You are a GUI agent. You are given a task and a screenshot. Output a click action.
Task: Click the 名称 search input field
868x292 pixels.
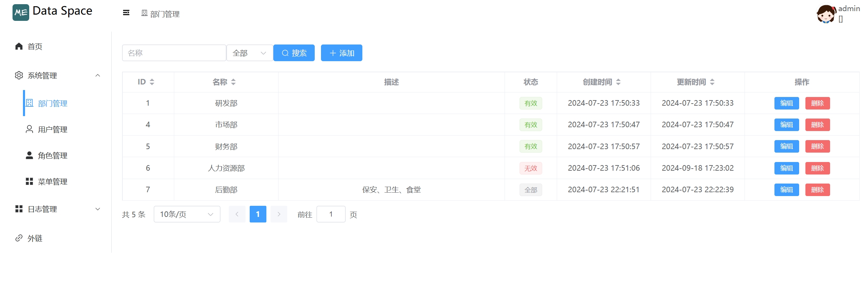(174, 53)
